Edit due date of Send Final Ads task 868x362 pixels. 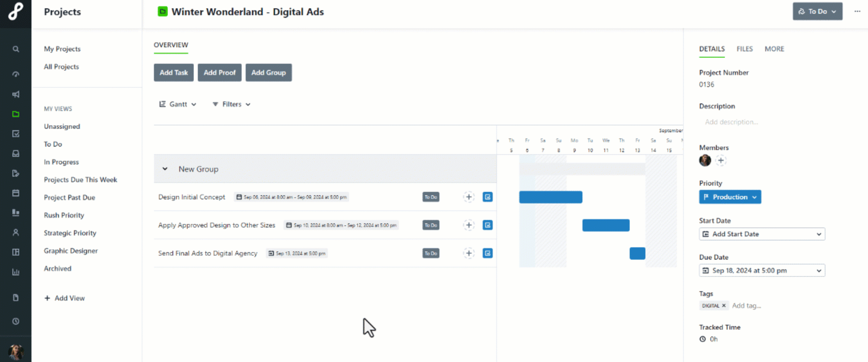pos(297,253)
